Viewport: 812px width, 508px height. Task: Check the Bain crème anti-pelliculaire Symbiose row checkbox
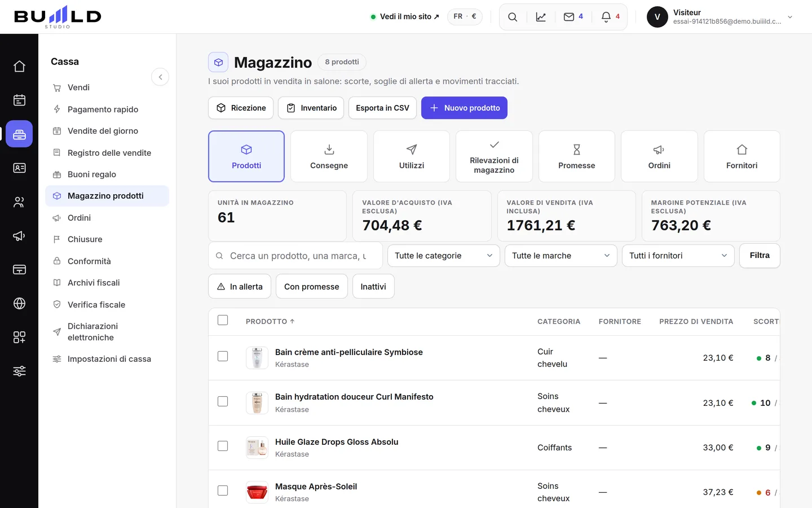(x=223, y=356)
